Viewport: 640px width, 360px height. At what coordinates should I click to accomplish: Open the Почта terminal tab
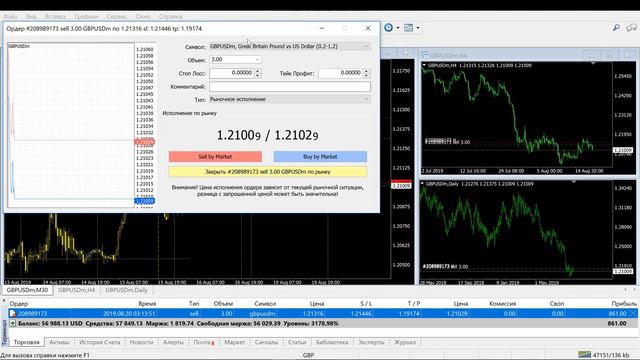click(x=204, y=342)
